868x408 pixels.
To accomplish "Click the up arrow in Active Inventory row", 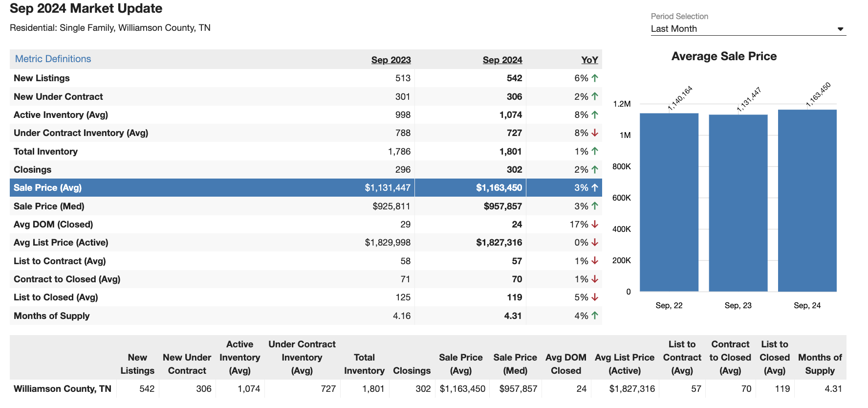I will click(595, 114).
